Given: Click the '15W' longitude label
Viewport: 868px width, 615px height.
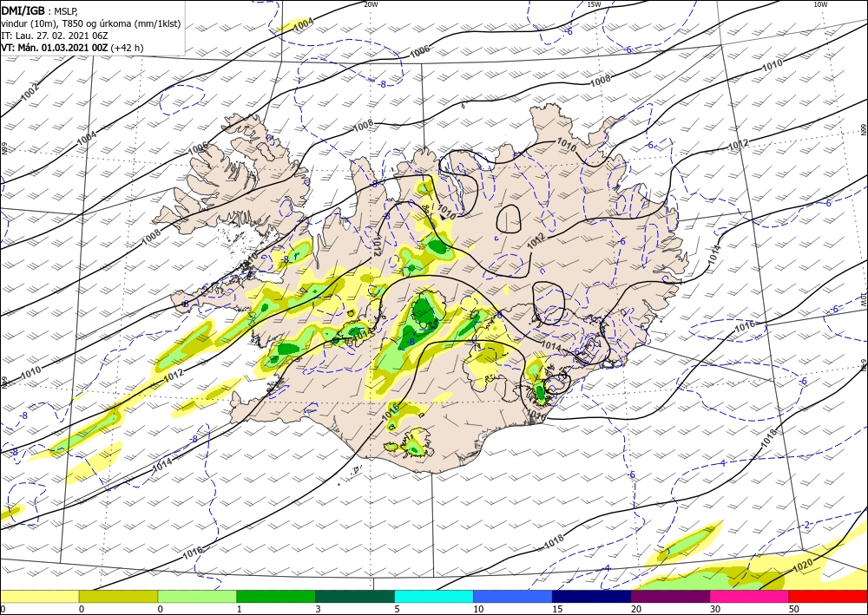Looking at the screenshot, I should [594, 4].
